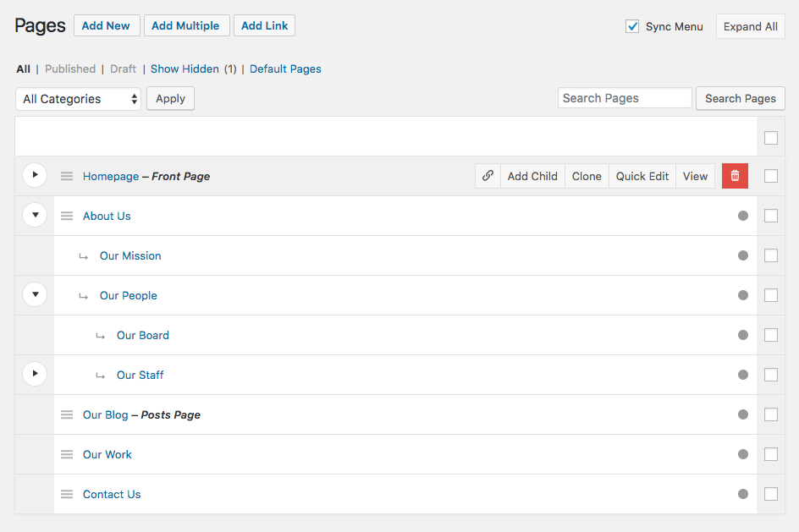Delete Homepage using the red trash icon
The image size is (799, 532).
(x=735, y=176)
